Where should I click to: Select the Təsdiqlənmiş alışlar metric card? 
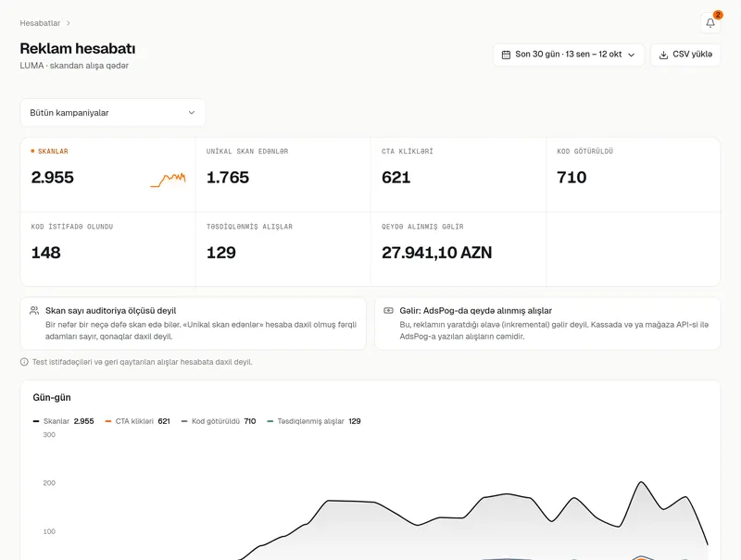pyautogui.click(x=283, y=249)
